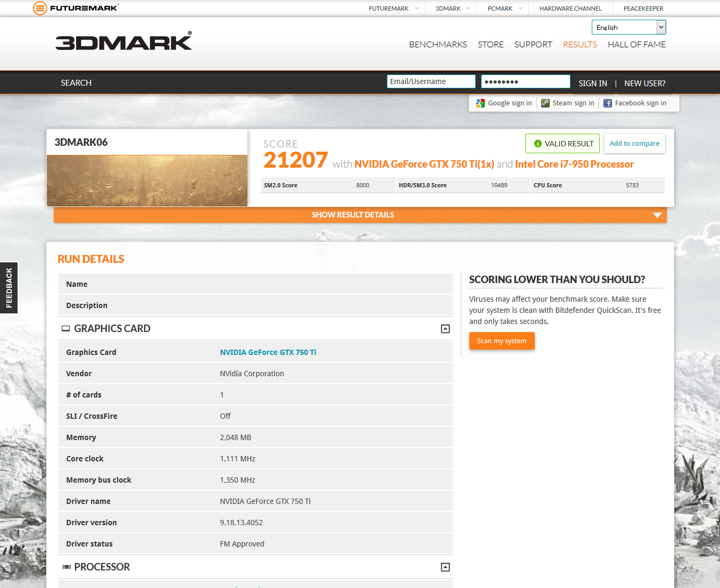
Task: Click the SM2.0 Score value 8000
Action: (363, 185)
